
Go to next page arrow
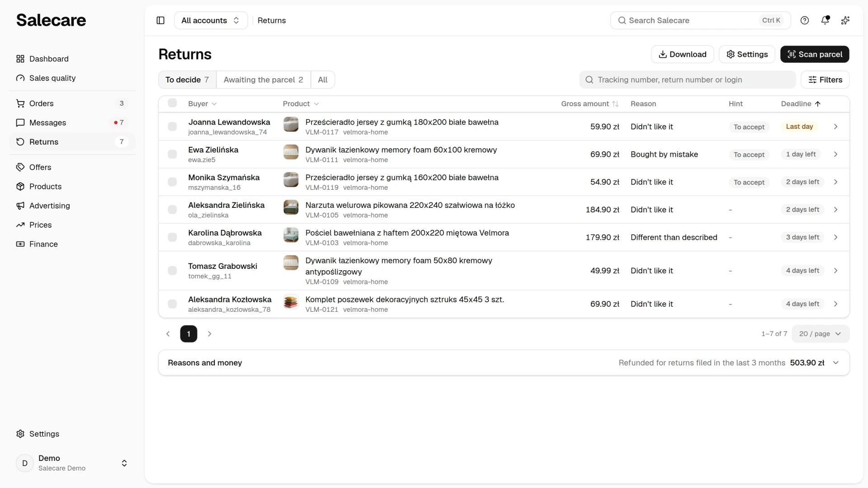[209, 334]
